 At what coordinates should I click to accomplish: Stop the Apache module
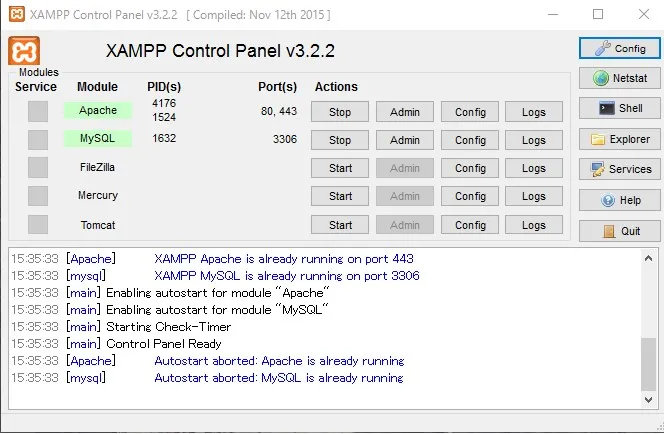tap(340, 112)
